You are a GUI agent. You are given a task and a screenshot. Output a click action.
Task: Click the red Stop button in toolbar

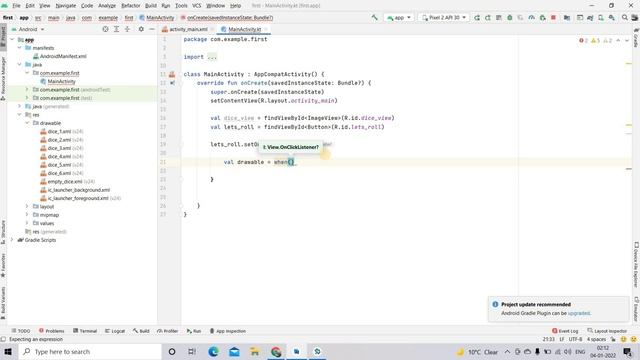553,18
